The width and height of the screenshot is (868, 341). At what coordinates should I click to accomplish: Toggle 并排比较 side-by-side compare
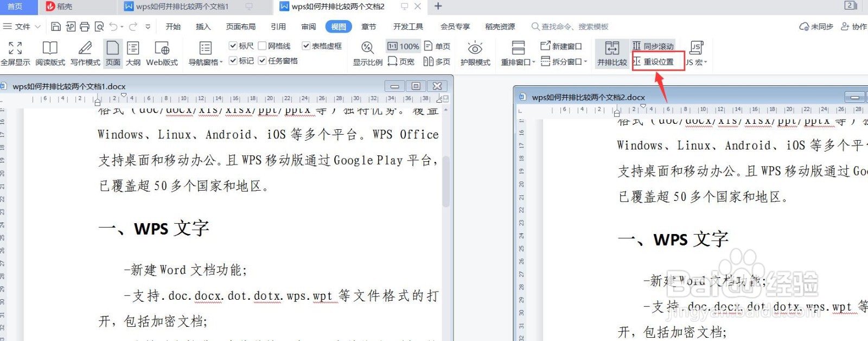pyautogui.click(x=612, y=53)
